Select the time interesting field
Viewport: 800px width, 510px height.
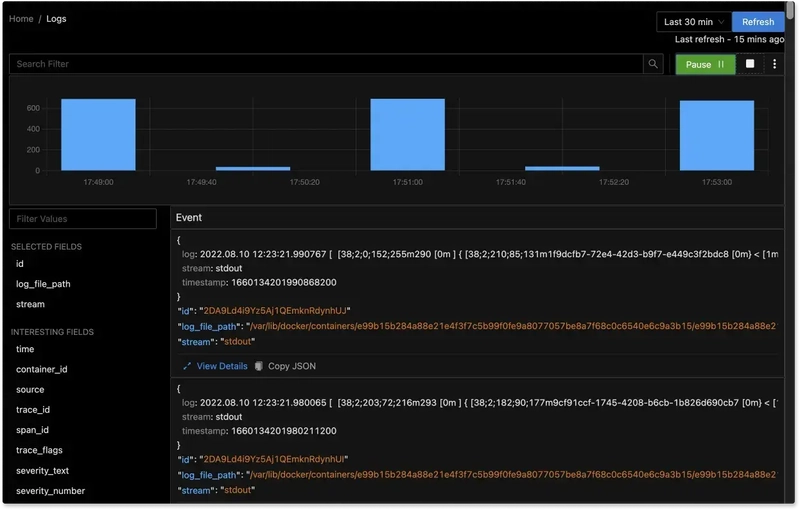(25, 349)
